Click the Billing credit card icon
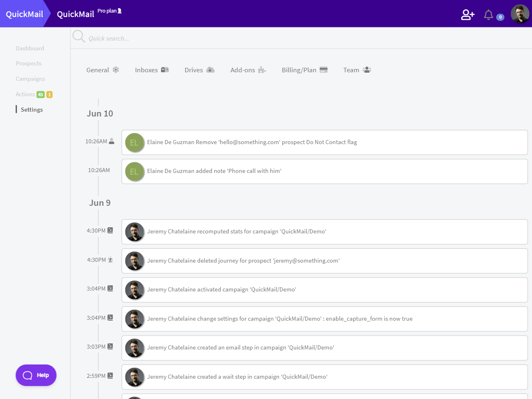 pyautogui.click(x=323, y=70)
